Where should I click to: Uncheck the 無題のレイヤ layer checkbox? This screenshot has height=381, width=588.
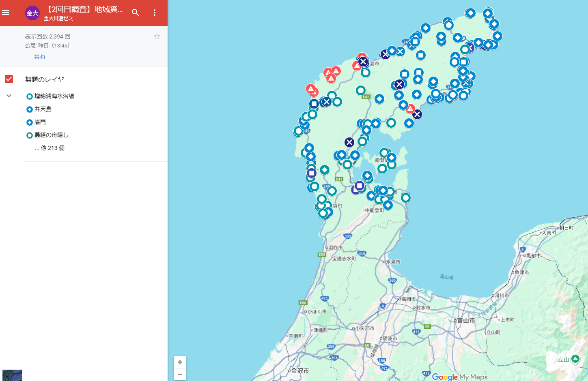(x=9, y=79)
